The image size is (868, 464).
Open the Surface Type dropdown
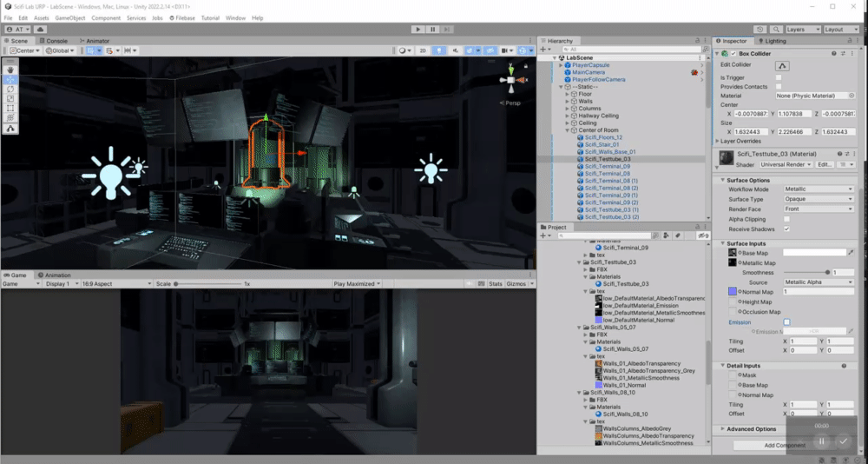coord(819,199)
